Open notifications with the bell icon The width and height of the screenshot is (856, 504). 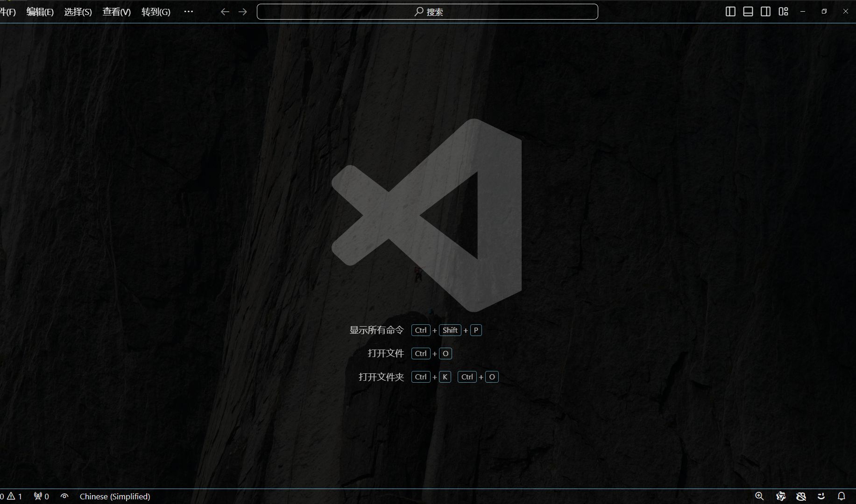(841, 496)
